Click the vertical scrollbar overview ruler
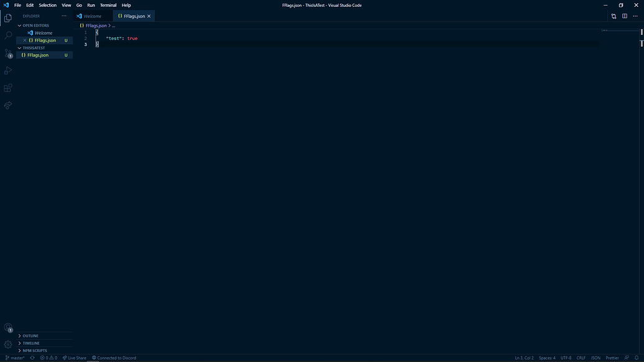The height and width of the screenshot is (362, 644). [x=641, y=192]
